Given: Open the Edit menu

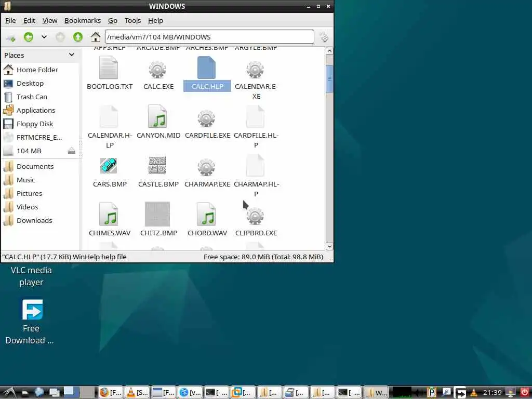Looking at the screenshot, I should 29,21.
